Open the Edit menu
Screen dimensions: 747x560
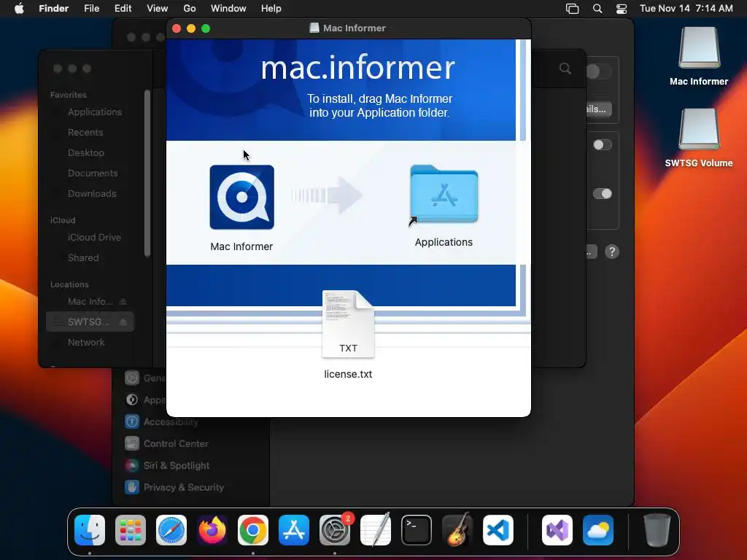123,9
